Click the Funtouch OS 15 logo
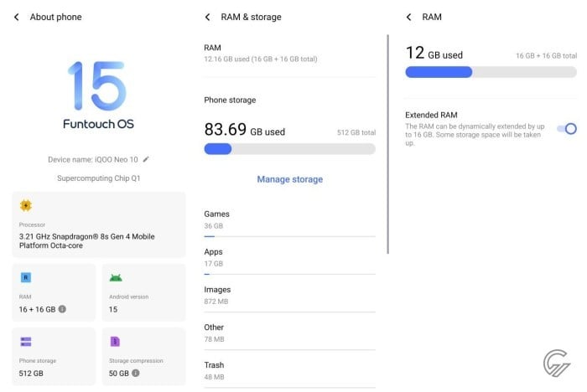Viewport: 587px width, 392px height. 98,95
